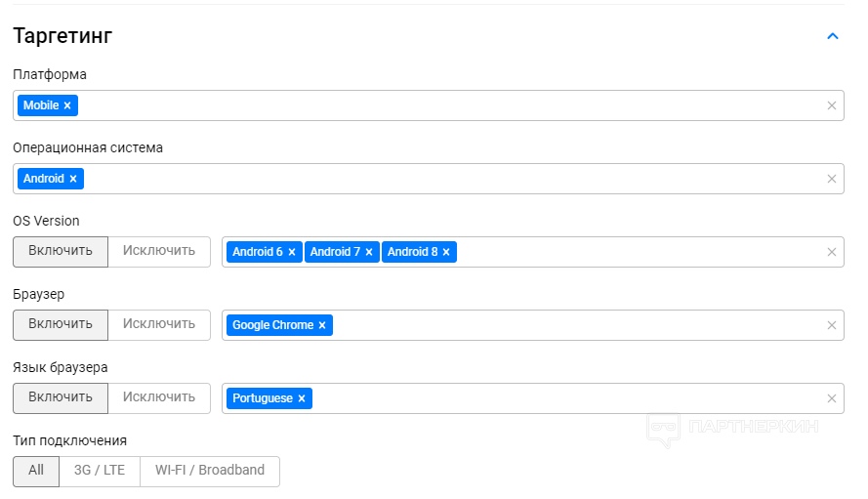This screenshot has height=499, width=868.
Task: Click Включить button for Браузер
Action: (x=61, y=324)
